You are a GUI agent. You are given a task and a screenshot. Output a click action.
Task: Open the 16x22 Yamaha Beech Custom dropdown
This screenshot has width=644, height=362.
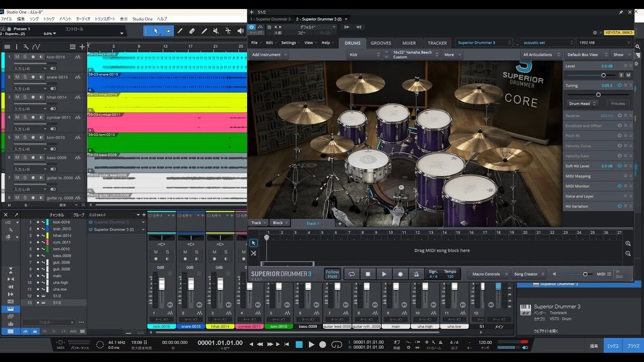415,55
